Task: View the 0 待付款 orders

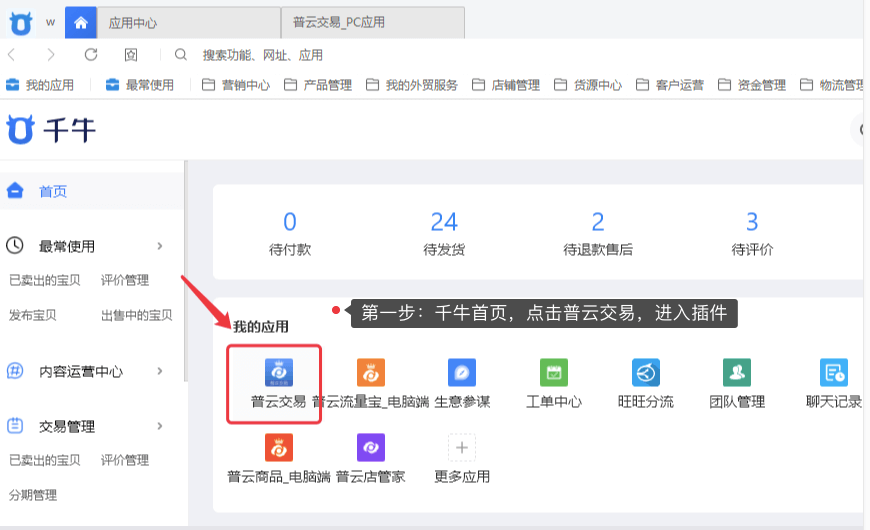Action: 290,233
